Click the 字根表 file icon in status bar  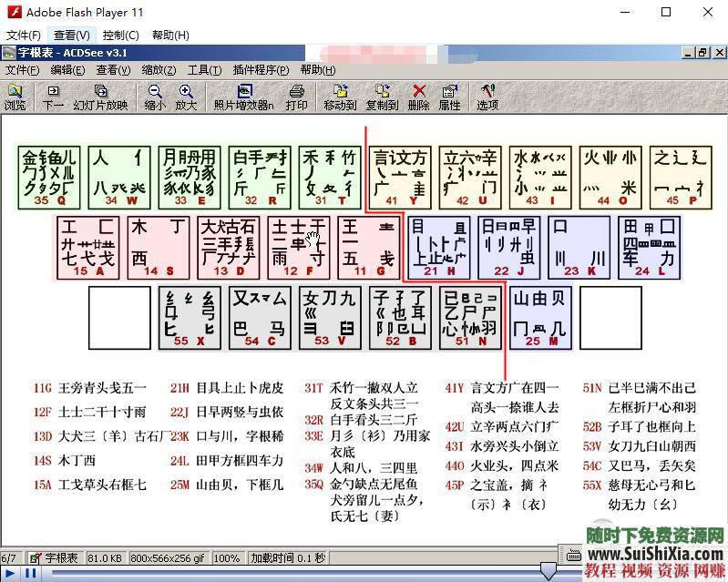[x=35, y=558]
